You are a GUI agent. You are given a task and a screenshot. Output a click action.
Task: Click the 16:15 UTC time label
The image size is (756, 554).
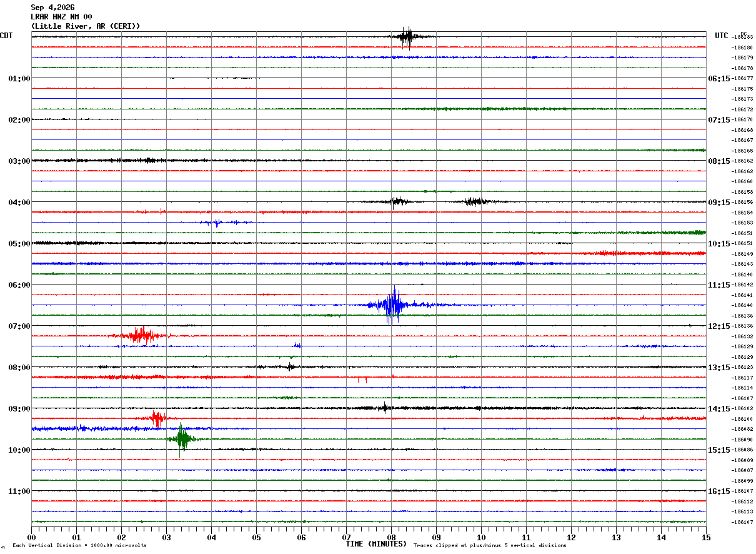[x=719, y=491]
